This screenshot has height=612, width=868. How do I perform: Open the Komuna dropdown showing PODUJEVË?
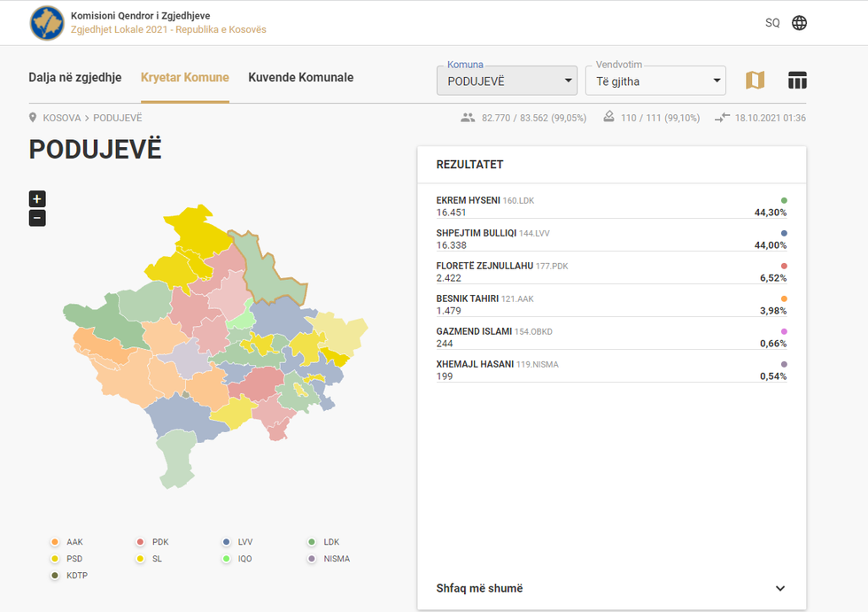click(x=507, y=81)
